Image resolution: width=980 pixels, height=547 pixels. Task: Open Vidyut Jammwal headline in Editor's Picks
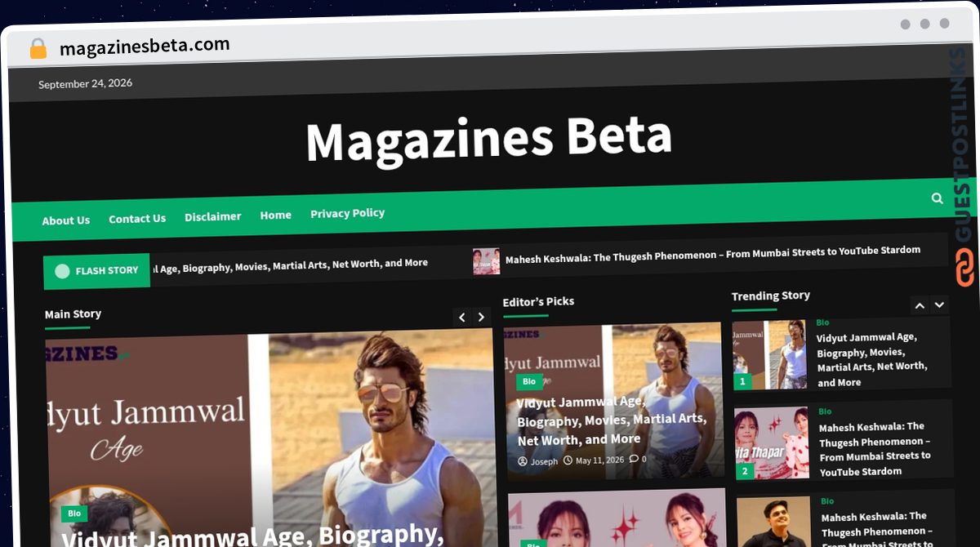[x=612, y=420]
